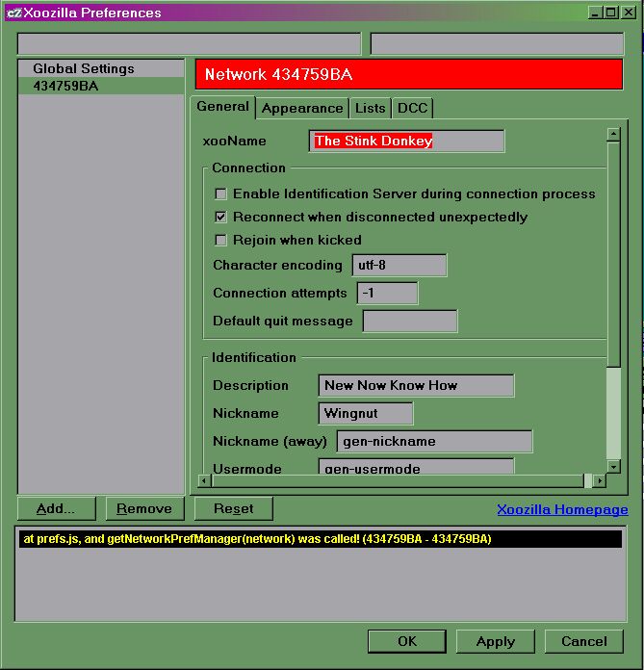Click the Apply button

pos(496,641)
